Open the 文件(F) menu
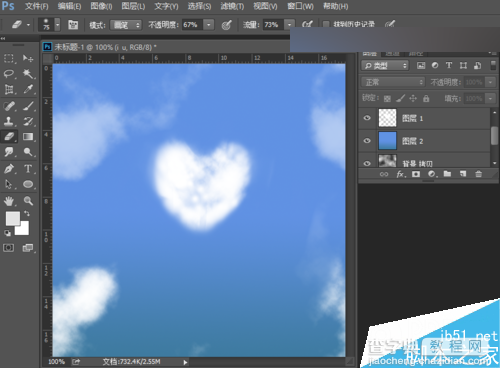Screen dimensions: 500x368 [x=37, y=6]
